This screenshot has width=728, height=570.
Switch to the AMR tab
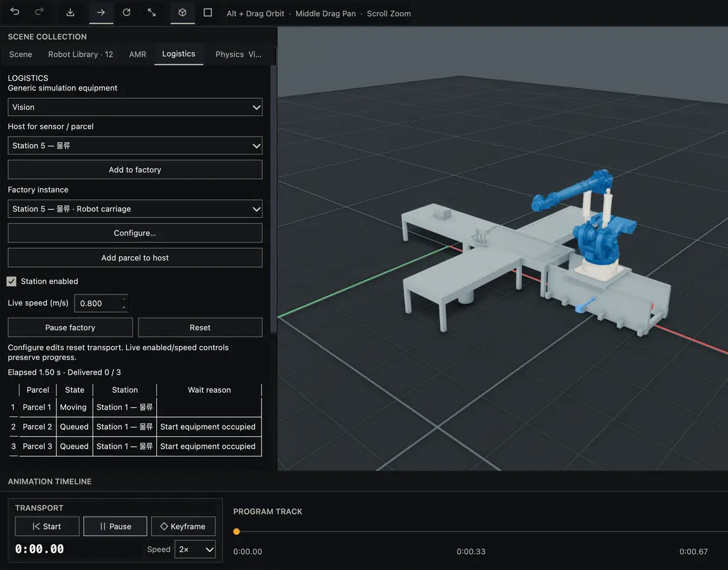click(x=138, y=54)
